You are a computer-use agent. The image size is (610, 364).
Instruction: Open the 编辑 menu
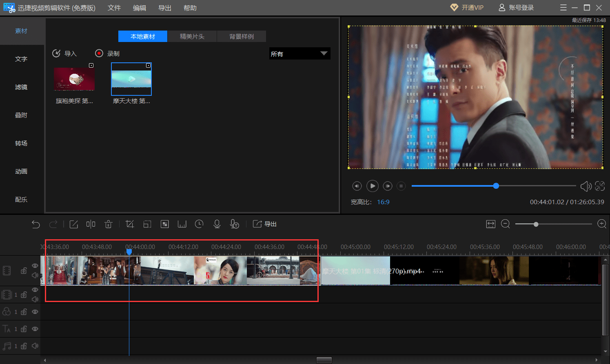[x=140, y=8]
